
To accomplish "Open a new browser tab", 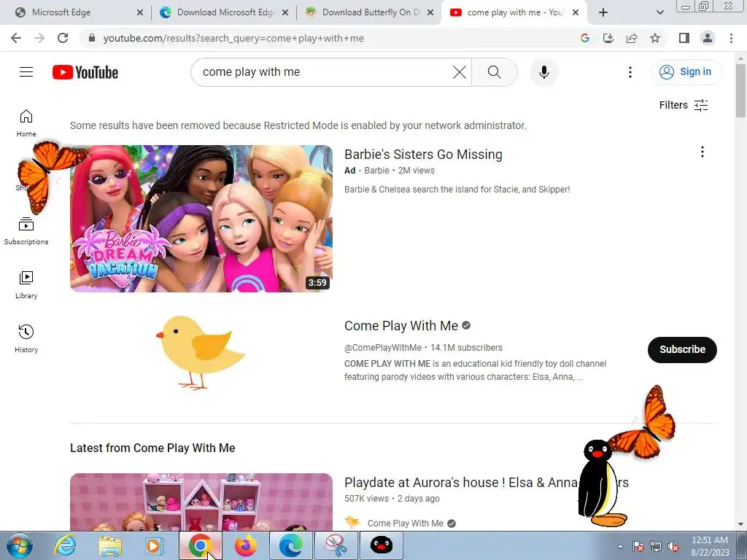I will tap(603, 12).
